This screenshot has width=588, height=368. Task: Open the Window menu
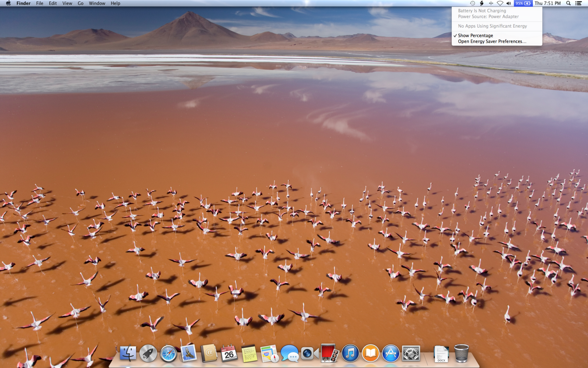(x=97, y=3)
